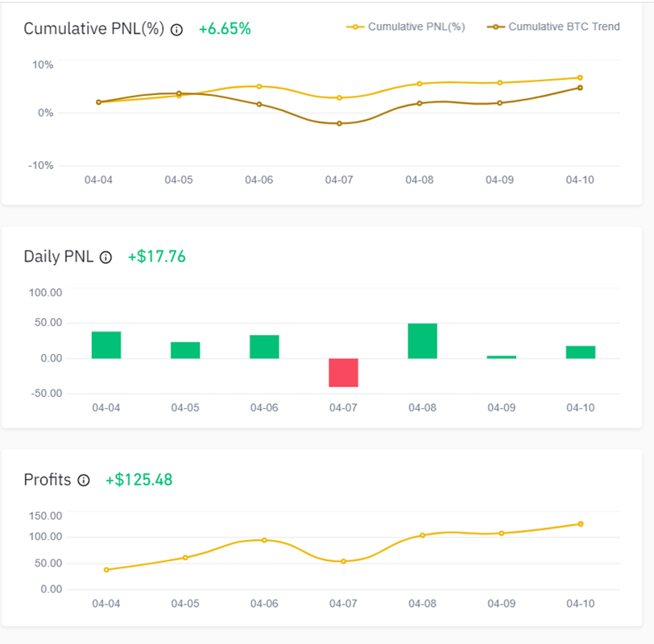Click the +$125.48 profits value
Image resolution: width=654 pixels, height=644 pixels.
(139, 480)
